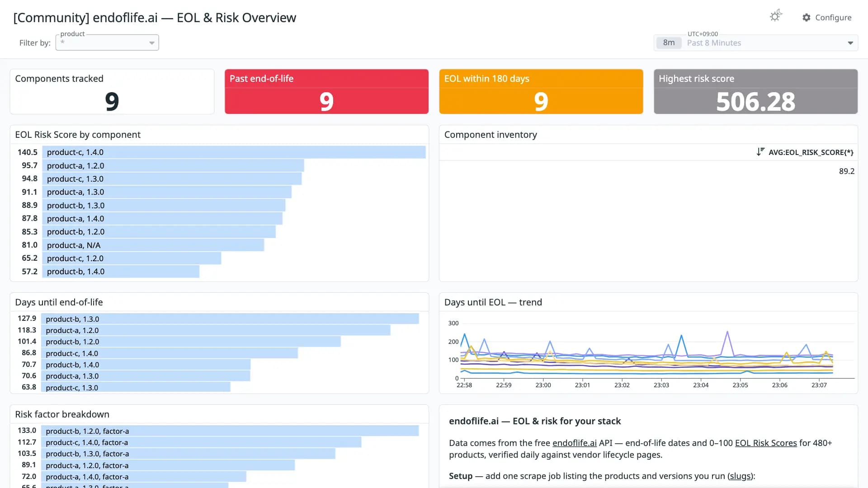Image resolution: width=868 pixels, height=488 pixels.
Task: Click the product-a, 1.2.0 risk score bar
Action: [173, 165]
